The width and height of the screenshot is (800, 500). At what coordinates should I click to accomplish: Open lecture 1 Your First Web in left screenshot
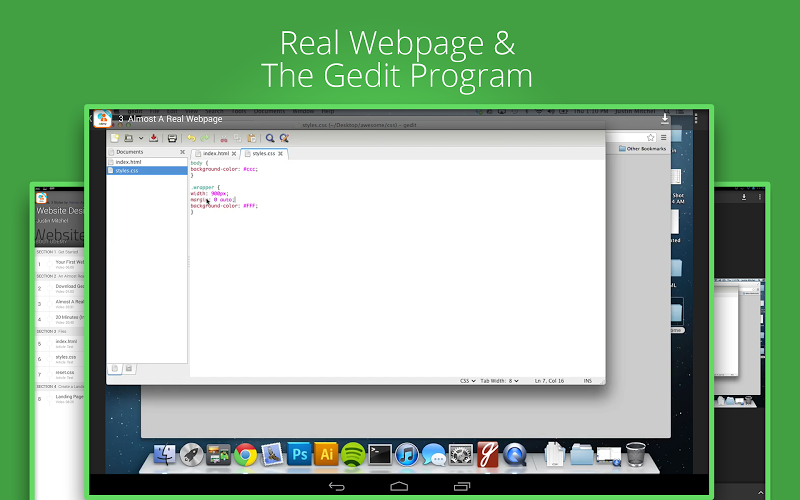(60, 264)
